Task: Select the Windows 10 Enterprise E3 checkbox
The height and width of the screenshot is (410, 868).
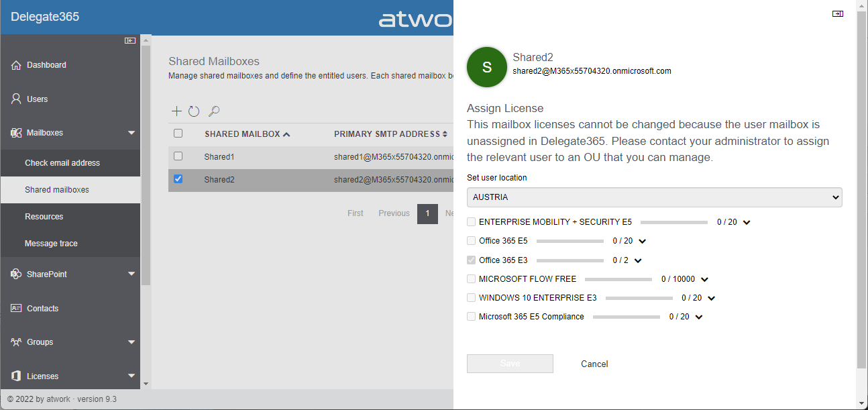Action: coord(472,298)
